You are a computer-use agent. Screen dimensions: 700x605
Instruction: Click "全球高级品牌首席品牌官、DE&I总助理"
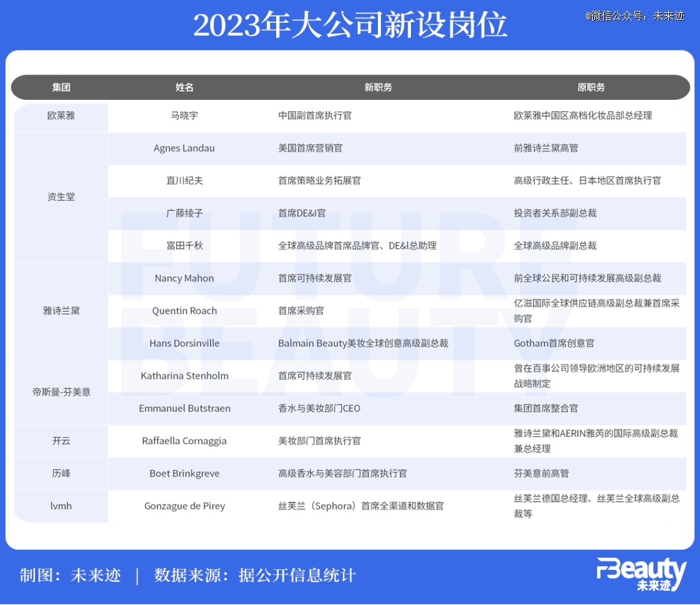coord(357,246)
